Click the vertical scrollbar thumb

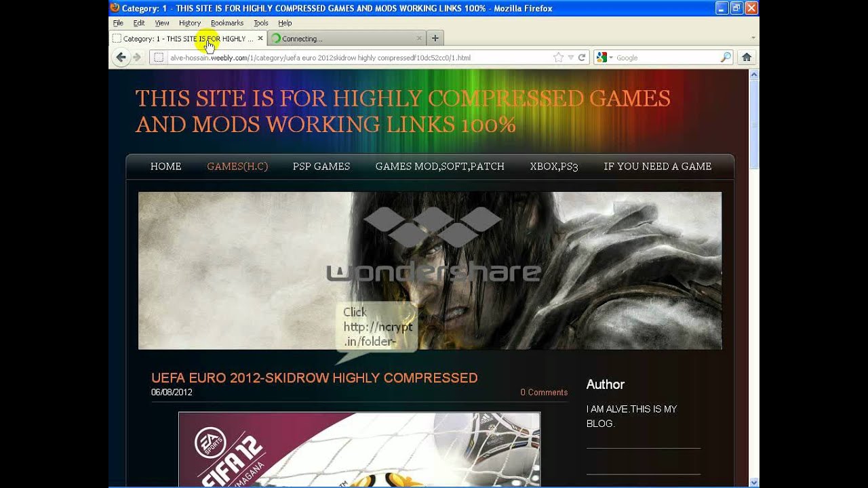tap(753, 125)
